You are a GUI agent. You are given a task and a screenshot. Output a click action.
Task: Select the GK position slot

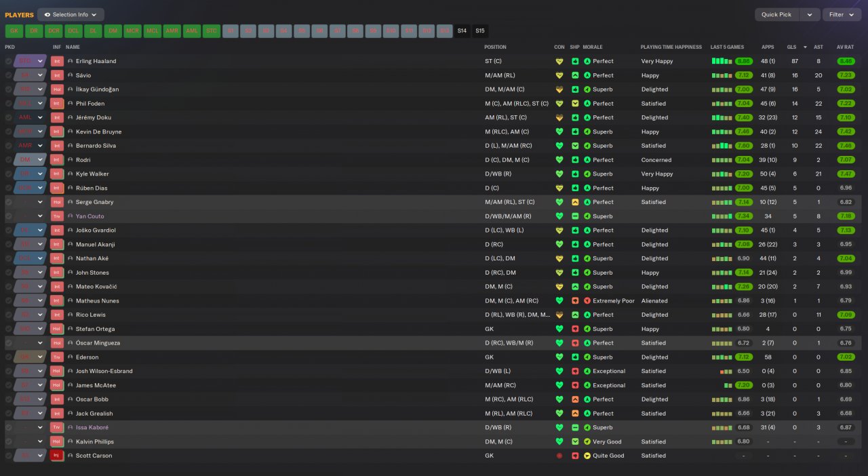(14, 31)
